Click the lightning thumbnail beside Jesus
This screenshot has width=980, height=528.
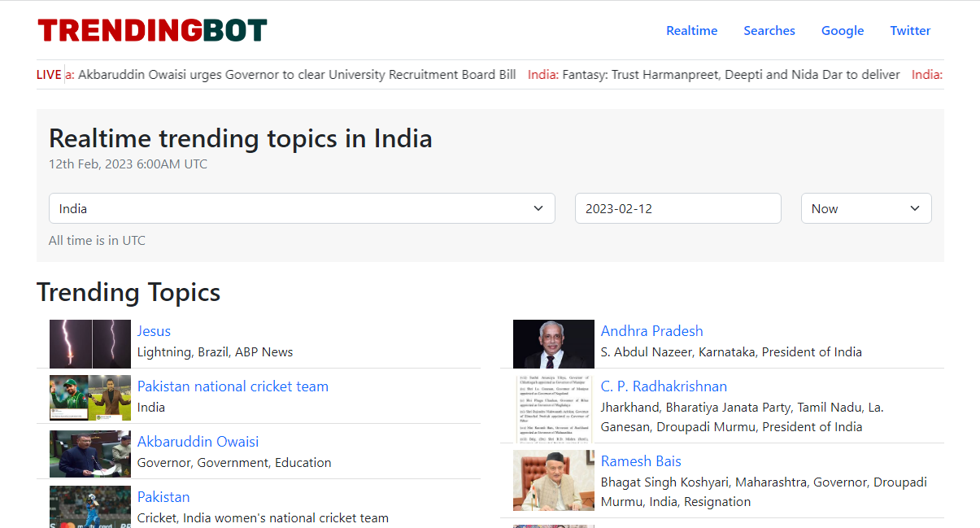(x=90, y=344)
